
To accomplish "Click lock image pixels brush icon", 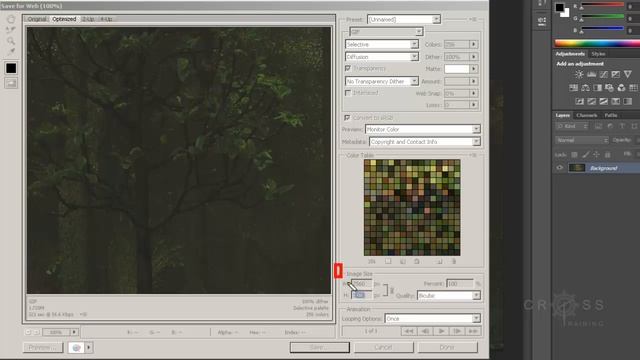I will [x=586, y=155].
